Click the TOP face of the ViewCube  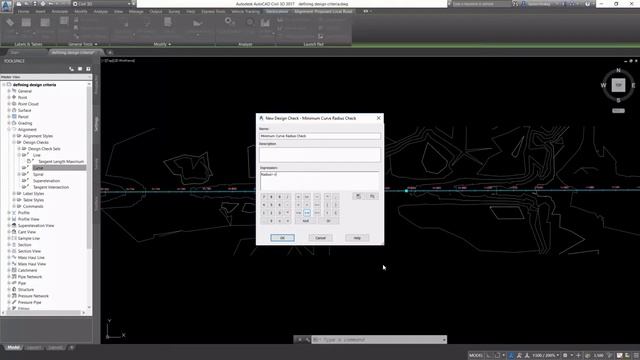coord(618,85)
